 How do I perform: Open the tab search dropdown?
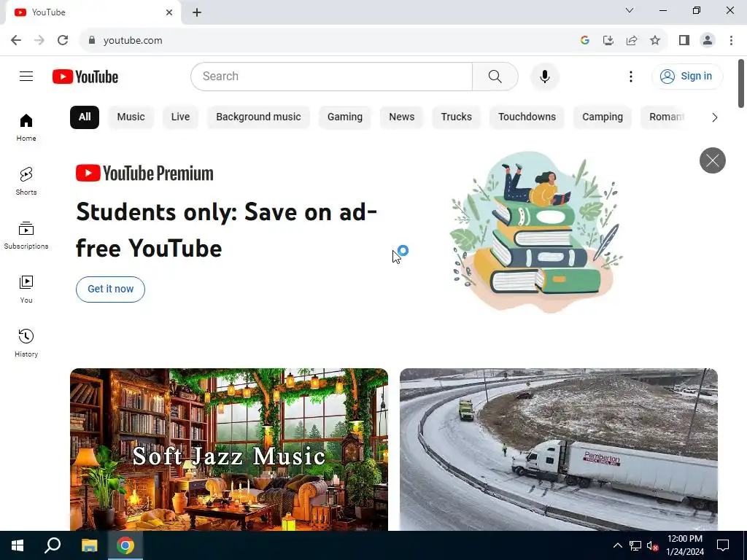click(630, 10)
